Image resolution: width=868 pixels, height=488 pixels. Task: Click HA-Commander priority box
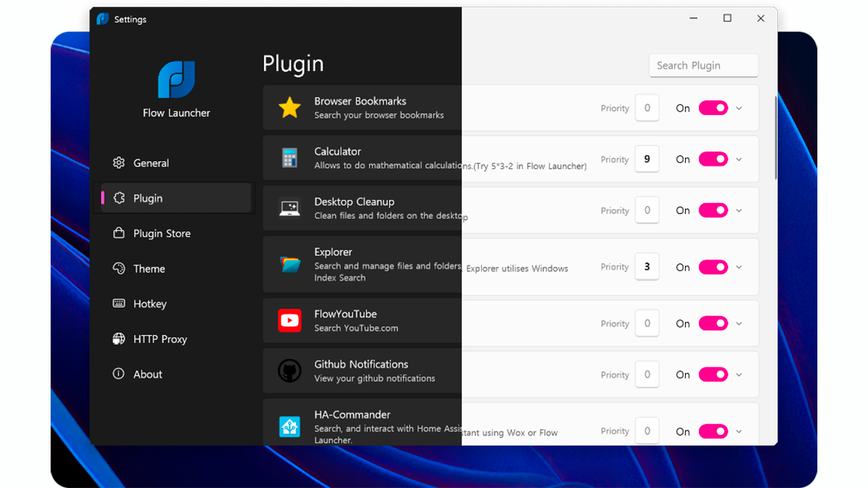647,431
